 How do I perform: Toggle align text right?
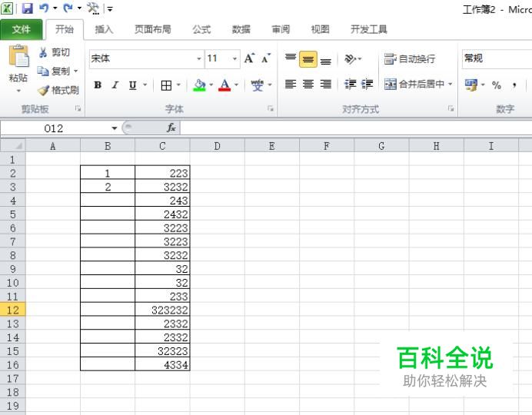tap(326, 84)
